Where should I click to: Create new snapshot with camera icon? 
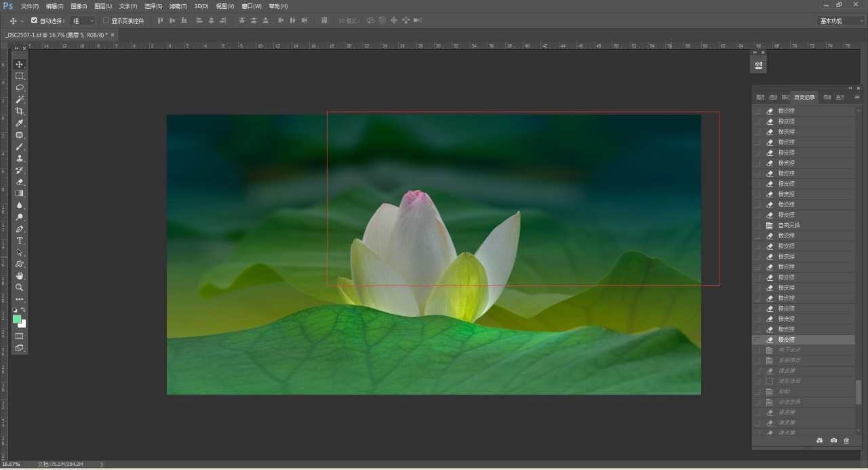[x=833, y=441]
